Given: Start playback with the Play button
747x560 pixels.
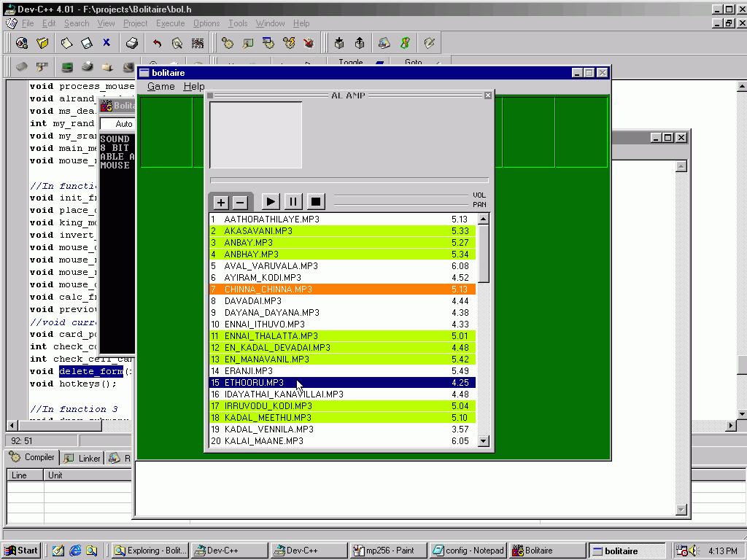Looking at the screenshot, I should 270,201.
